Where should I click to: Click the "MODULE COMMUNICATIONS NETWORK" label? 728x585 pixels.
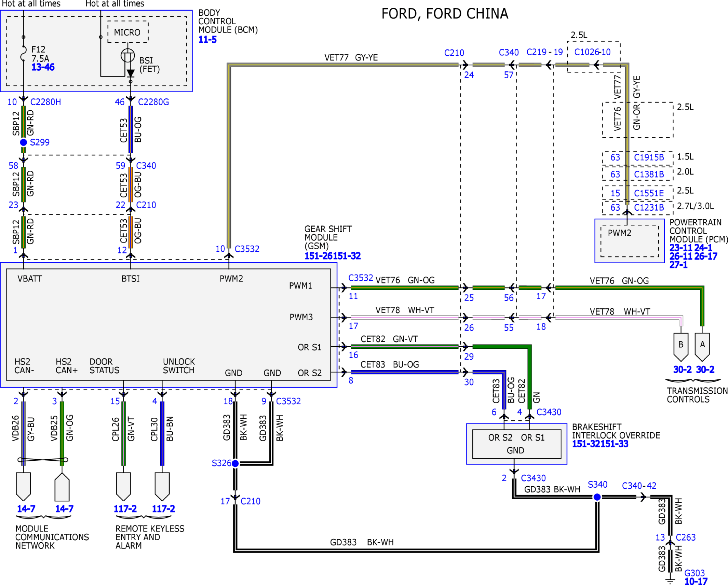click(x=52, y=537)
